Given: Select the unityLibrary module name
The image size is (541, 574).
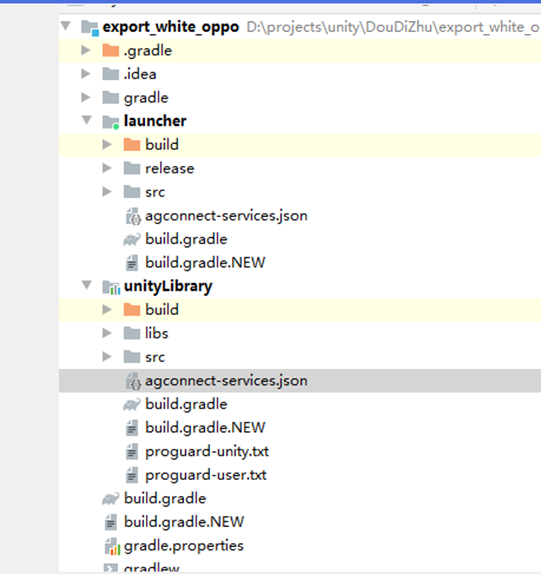Looking at the screenshot, I should pyautogui.click(x=168, y=287).
